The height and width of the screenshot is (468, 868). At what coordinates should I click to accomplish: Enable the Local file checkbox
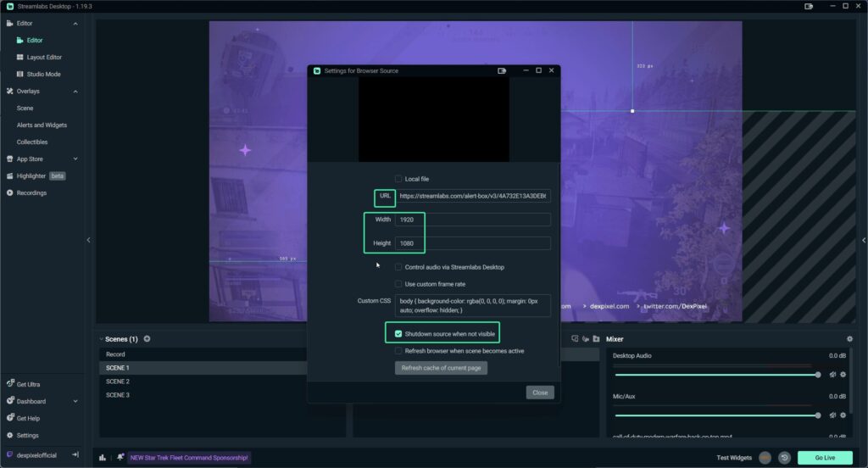tap(398, 179)
